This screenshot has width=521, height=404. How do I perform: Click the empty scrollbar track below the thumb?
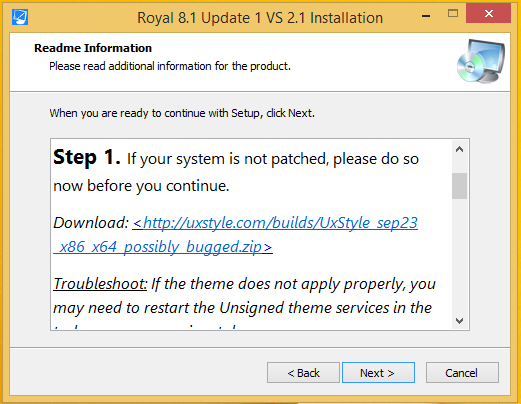[459, 256]
